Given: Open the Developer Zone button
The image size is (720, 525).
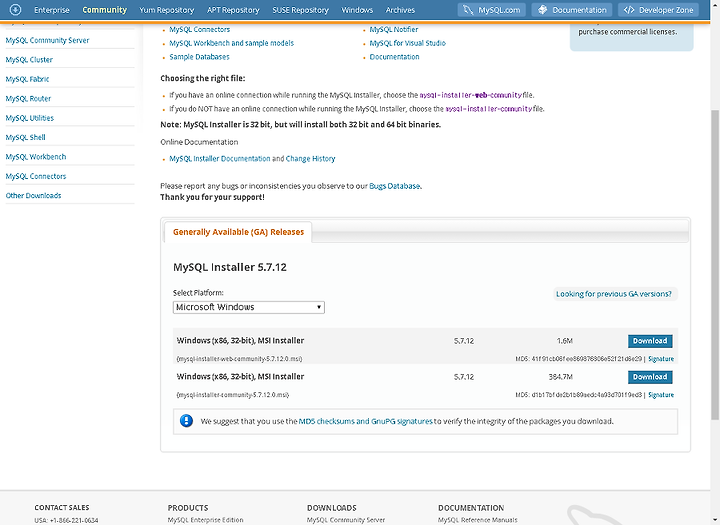Looking at the screenshot, I should 658,10.
